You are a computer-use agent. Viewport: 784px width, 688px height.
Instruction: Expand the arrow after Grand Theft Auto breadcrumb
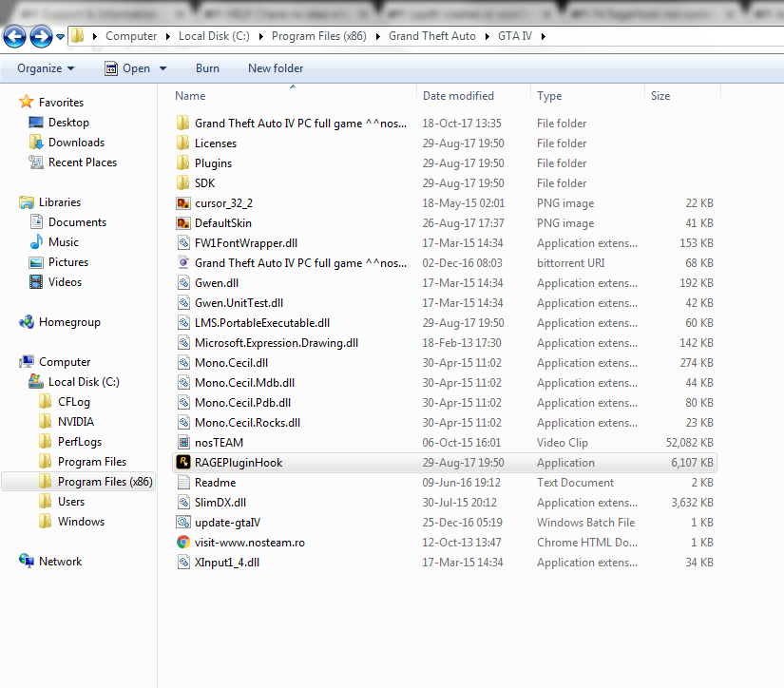pos(487,36)
